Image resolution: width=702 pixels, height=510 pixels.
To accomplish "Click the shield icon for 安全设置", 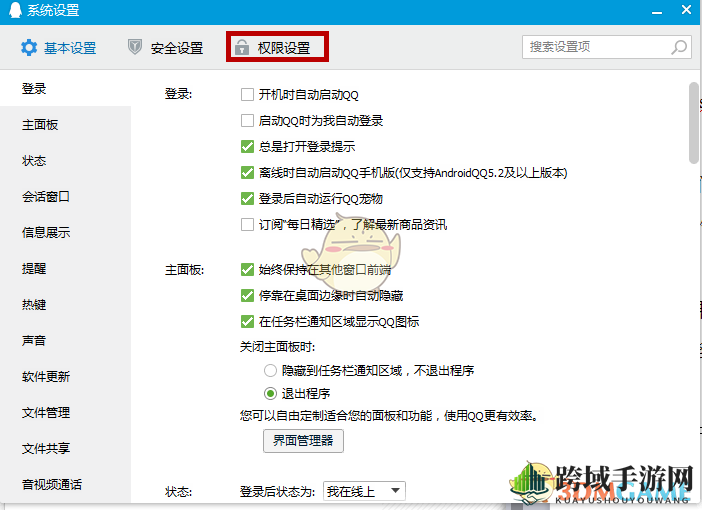I will 135,47.
